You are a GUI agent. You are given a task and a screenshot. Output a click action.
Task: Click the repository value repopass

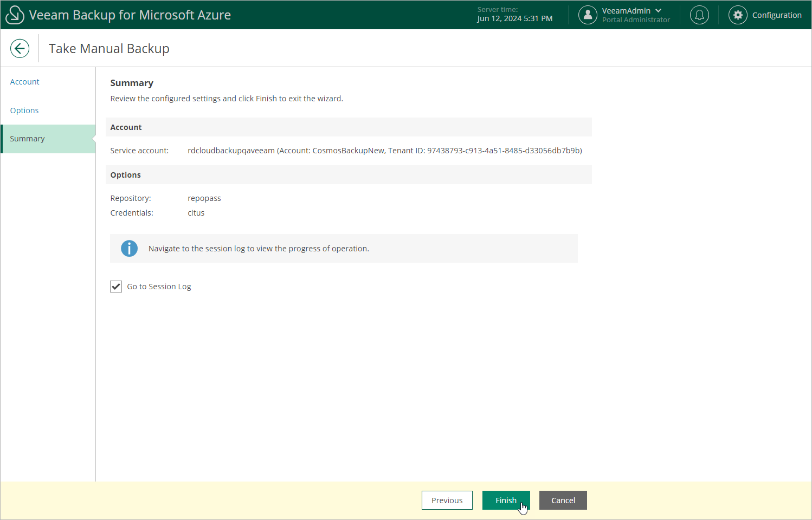pos(204,198)
